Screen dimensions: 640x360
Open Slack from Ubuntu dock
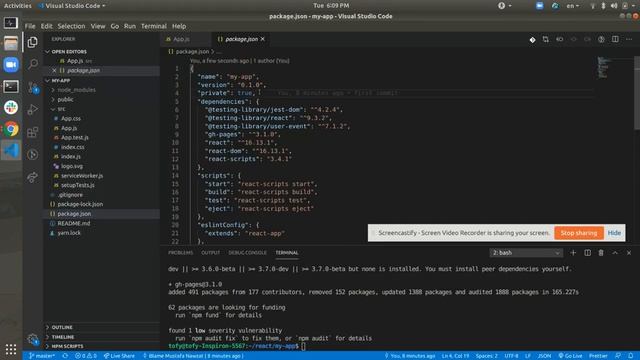11,107
